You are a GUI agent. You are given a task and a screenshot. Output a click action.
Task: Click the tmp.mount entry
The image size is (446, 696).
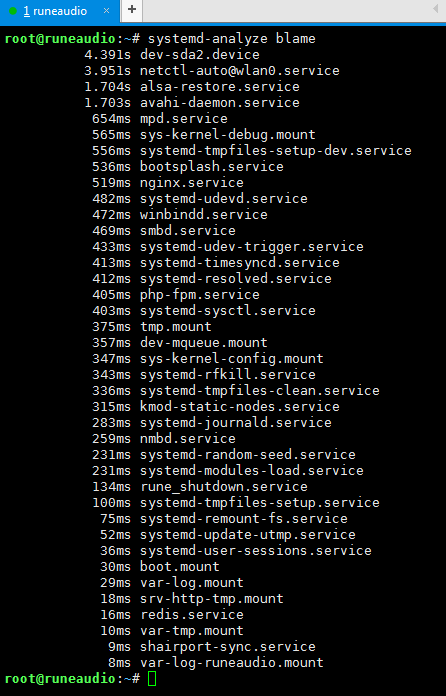176,326
